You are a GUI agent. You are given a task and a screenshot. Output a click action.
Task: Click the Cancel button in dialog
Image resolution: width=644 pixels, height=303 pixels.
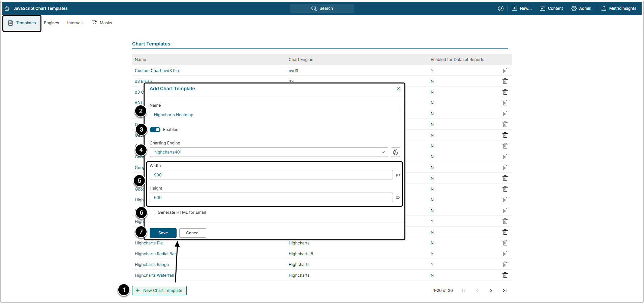(193, 233)
